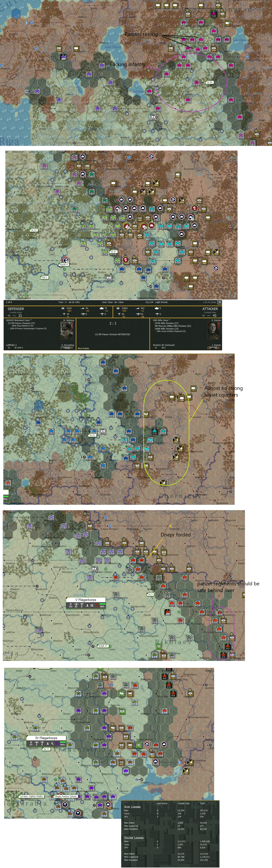This screenshot has height=868, width=272.
Task: Select the JG 77 air unit label
Action: pos(46,749)
